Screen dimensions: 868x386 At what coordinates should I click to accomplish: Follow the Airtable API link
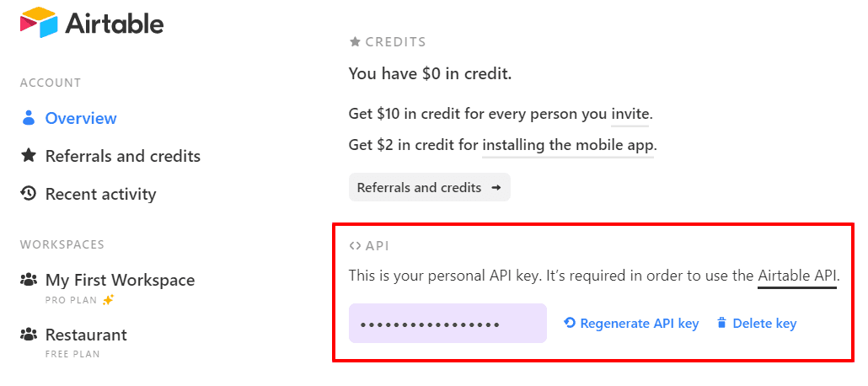pyautogui.click(x=797, y=276)
